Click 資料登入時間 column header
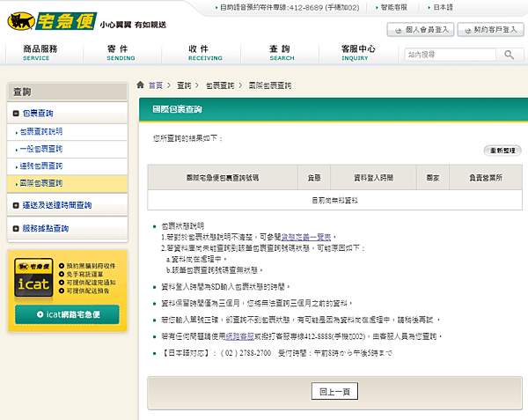Viewport: 528px width, 420px height. coord(373,178)
